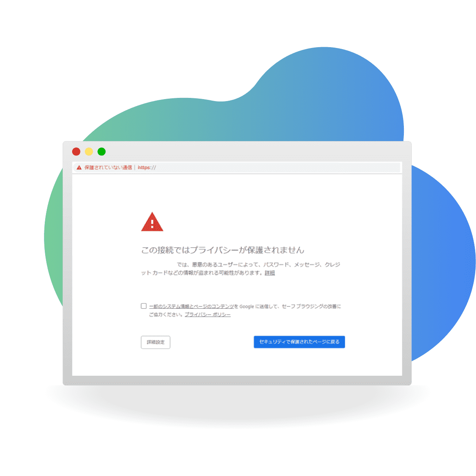The height and width of the screenshot is (476, 476).
Task: Open the プライバシー ポリシー link
Action: tap(208, 315)
